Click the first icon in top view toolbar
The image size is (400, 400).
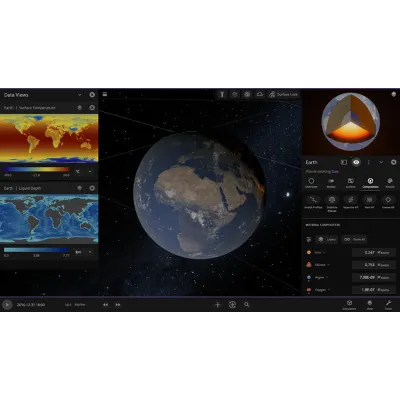point(222,95)
